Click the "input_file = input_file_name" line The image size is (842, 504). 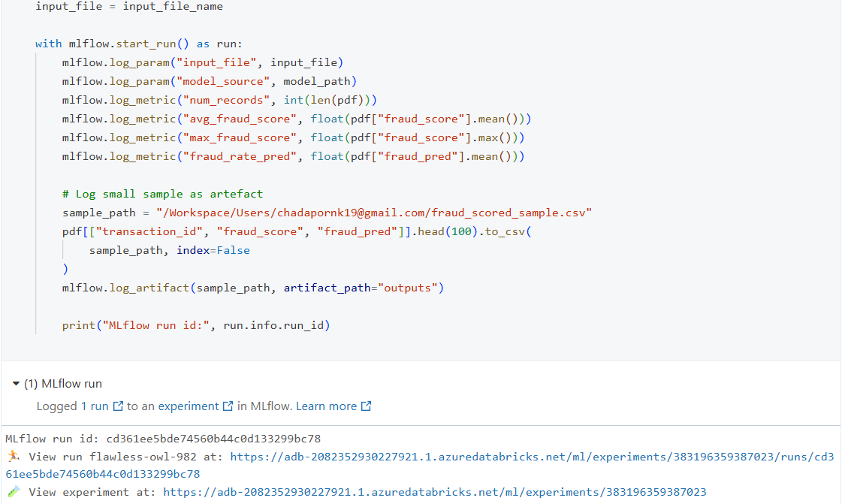(128, 6)
